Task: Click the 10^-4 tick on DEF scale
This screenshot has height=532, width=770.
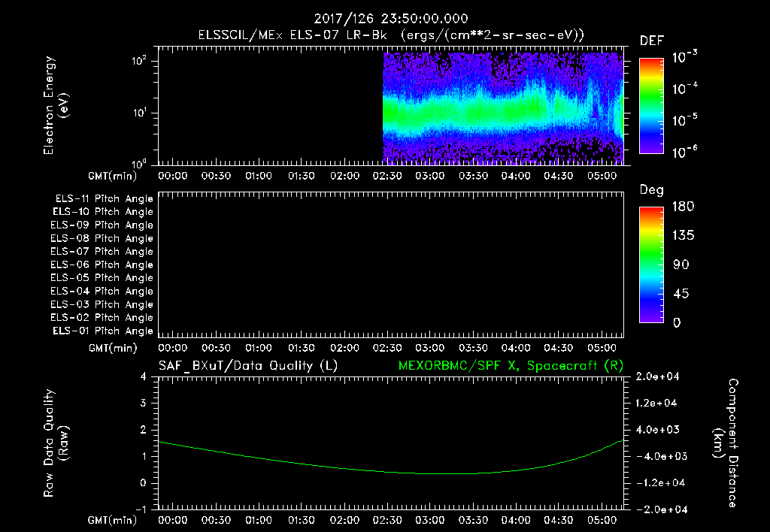Action: tap(684, 89)
